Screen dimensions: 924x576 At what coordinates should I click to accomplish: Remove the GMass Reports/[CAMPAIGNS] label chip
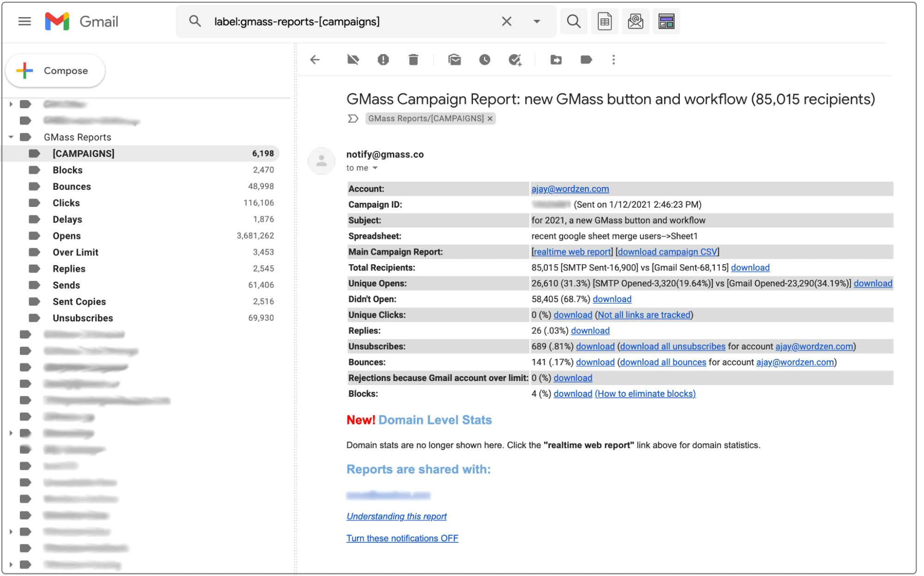490,118
